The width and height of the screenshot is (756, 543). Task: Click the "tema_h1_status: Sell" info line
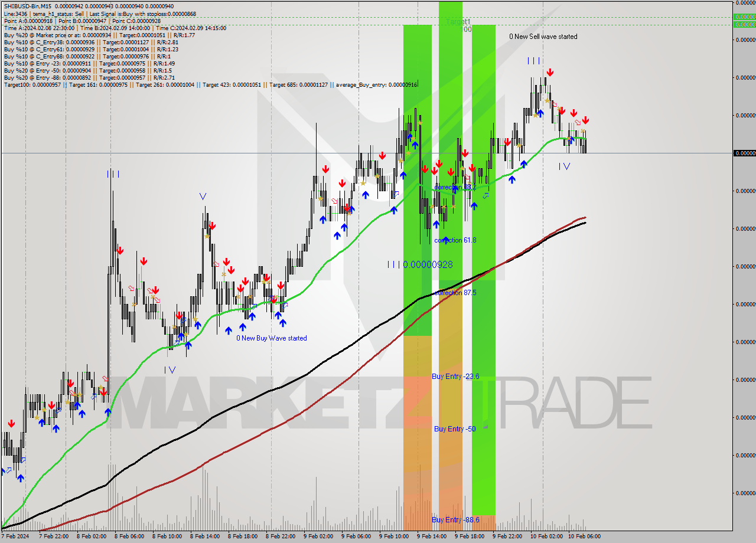pos(99,14)
